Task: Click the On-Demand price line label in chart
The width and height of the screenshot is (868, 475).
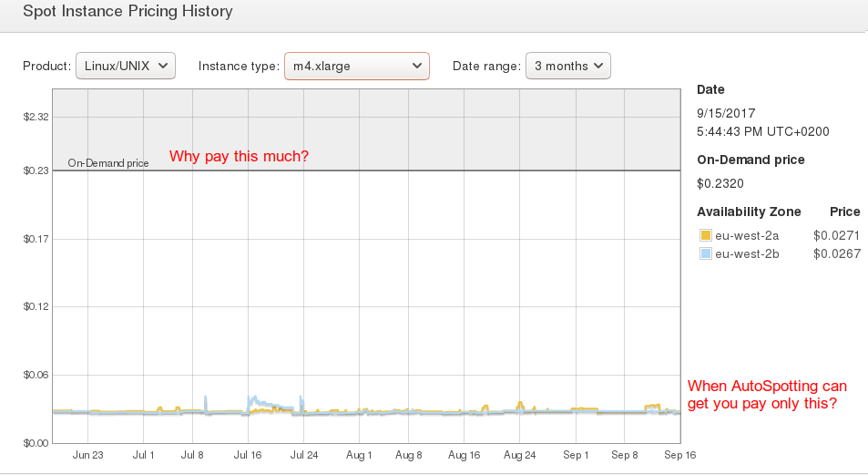Action: pos(108,163)
